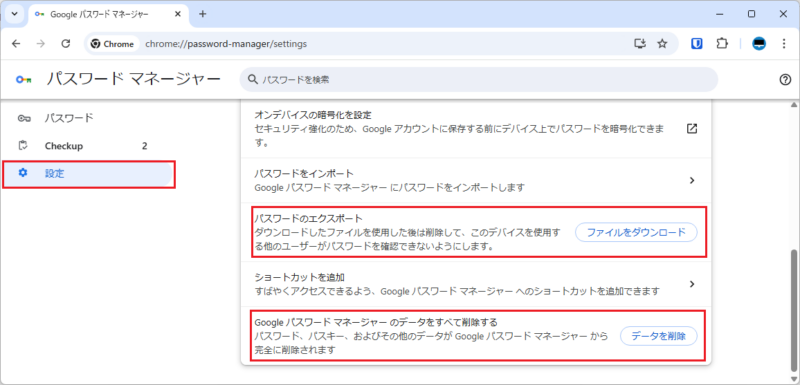Open a new tab with plus button
This screenshot has width=800, height=385.
point(203,14)
